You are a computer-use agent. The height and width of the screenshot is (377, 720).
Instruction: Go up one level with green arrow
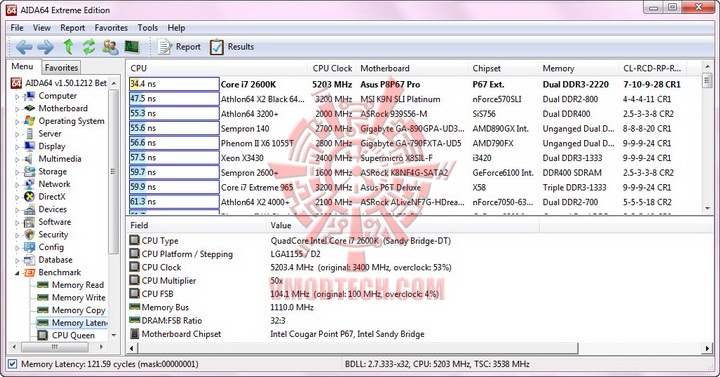click(x=68, y=47)
